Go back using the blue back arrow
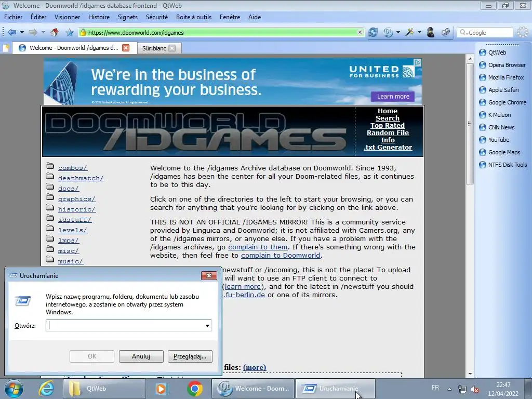Image resolution: width=532 pixels, height=399 pixels. (12, 32)
